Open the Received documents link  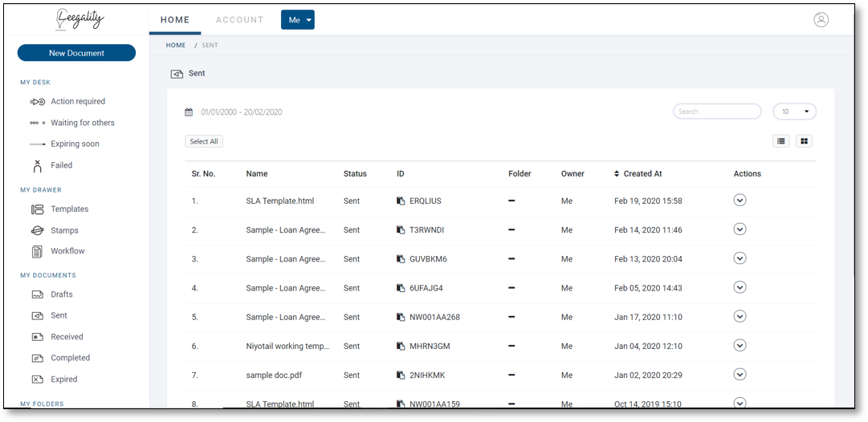[x=67, y=337]
